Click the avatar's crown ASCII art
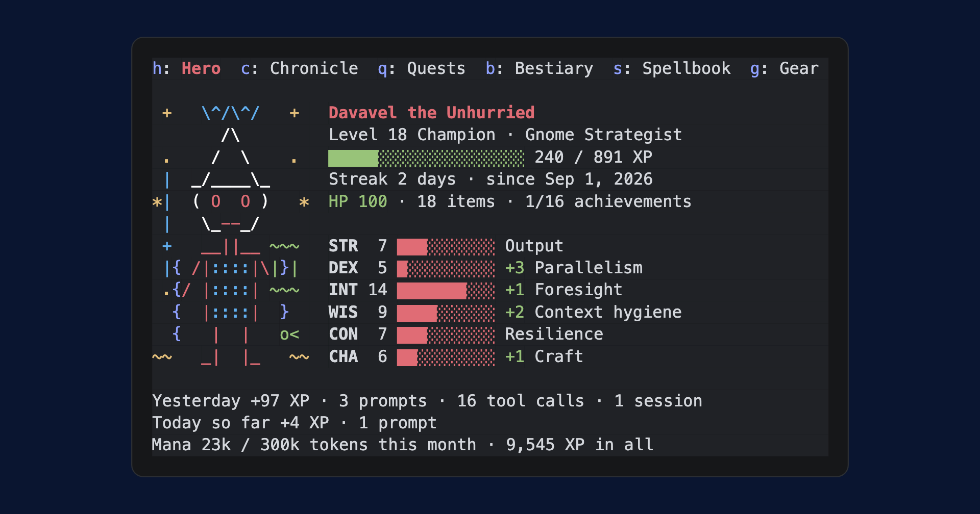The width and height of the screenshot is (980, 514). pos(231,113)
